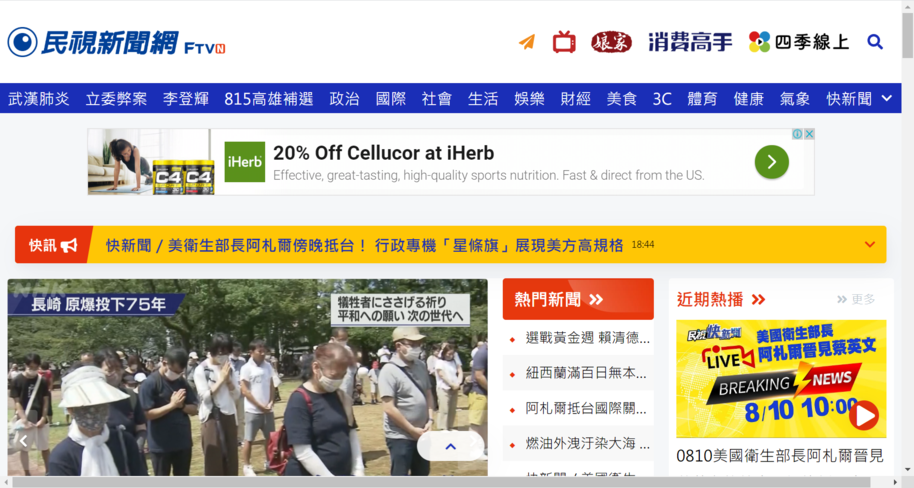Click the ad info icon
This screenshot has width=914, height=488.
[x=797, y=134]
